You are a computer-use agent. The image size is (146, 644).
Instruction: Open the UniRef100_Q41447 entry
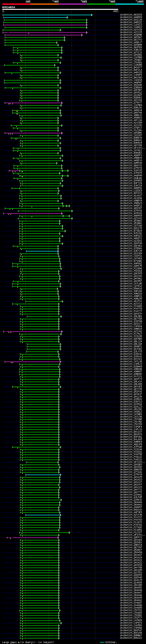click(x=131, y=555)
